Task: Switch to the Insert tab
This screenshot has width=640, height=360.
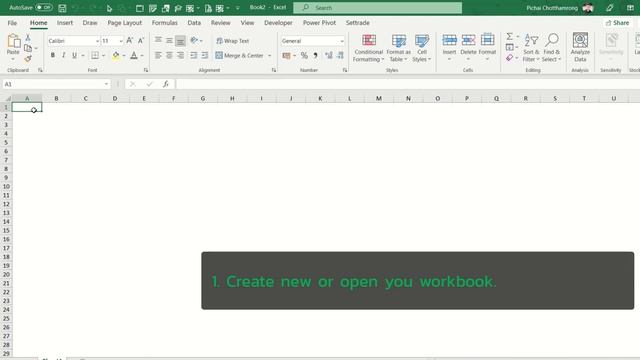Action: [x=64, y=23]
